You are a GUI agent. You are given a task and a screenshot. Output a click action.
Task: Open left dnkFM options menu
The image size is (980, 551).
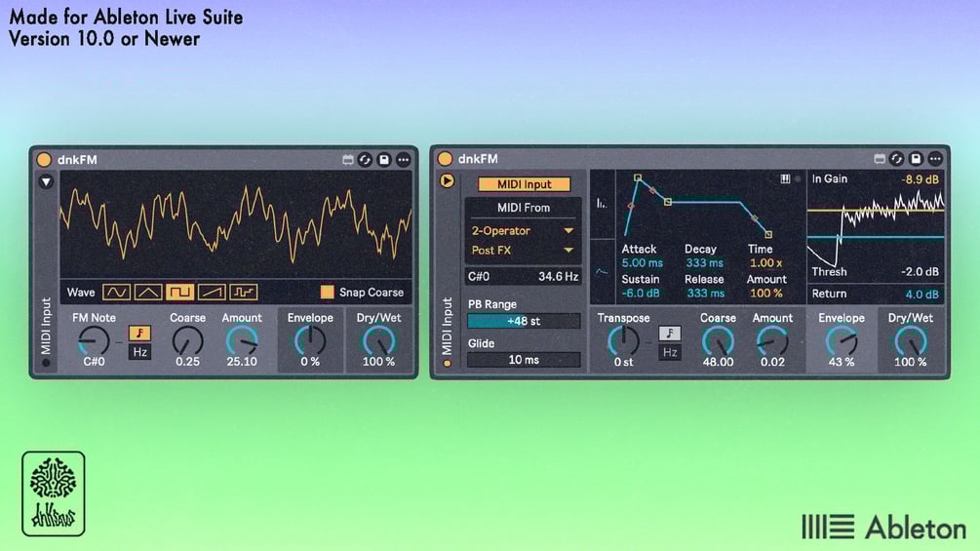click(404, 160)
